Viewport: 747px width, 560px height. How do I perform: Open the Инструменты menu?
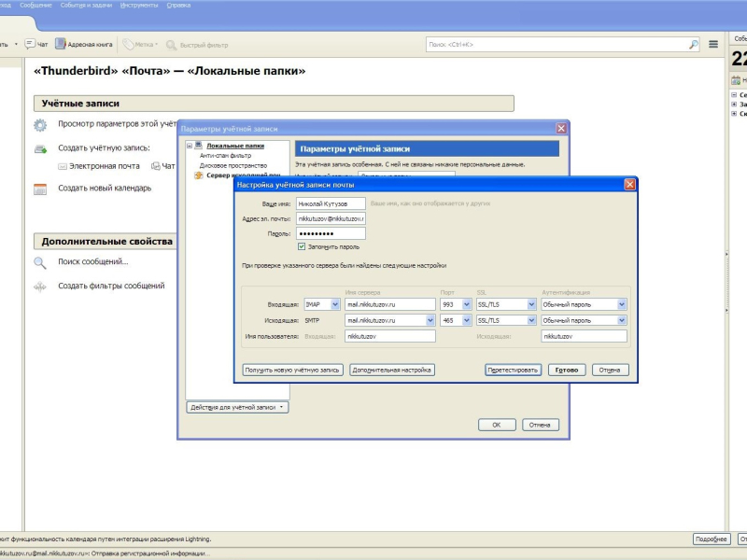139,6
